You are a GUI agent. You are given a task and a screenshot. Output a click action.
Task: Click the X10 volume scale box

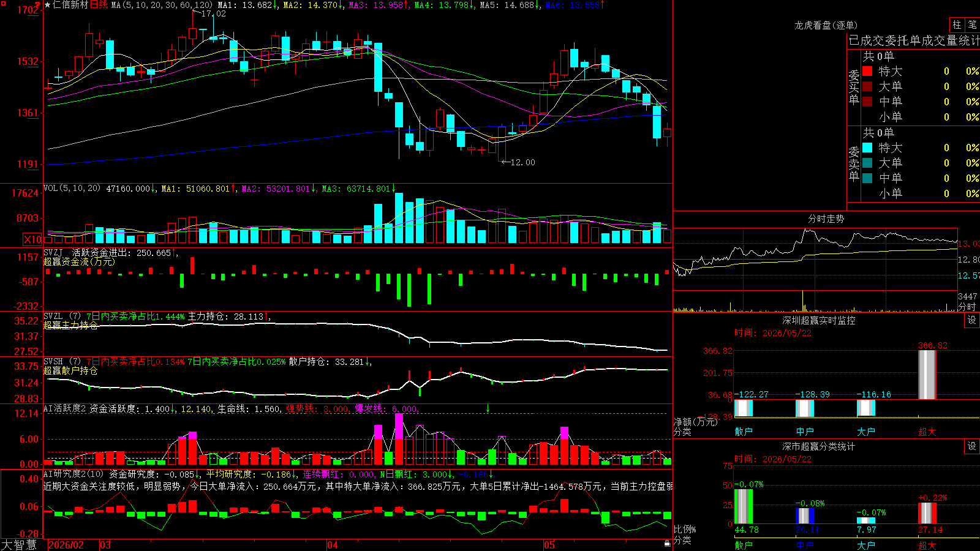[32, 239]
